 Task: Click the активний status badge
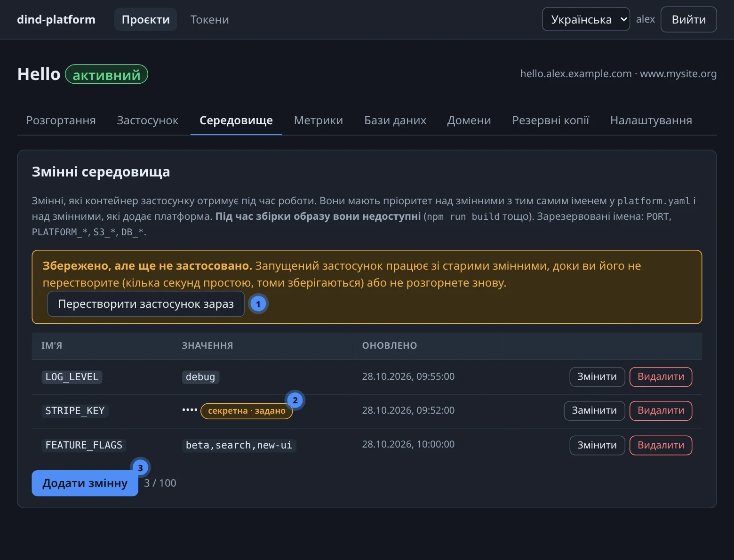click(106, 74)
